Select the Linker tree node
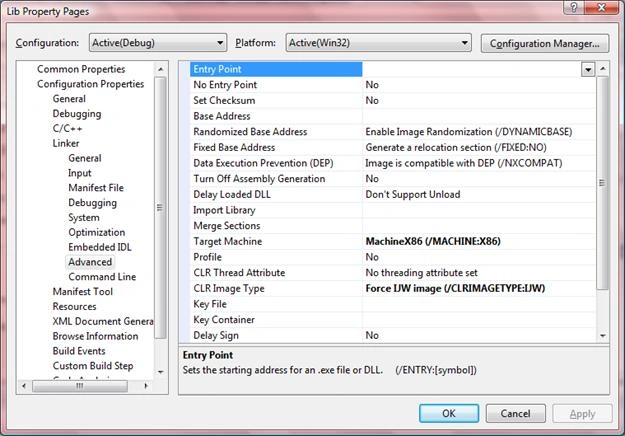Viewport: 625px width, 436px height. (x=66, y=143)
